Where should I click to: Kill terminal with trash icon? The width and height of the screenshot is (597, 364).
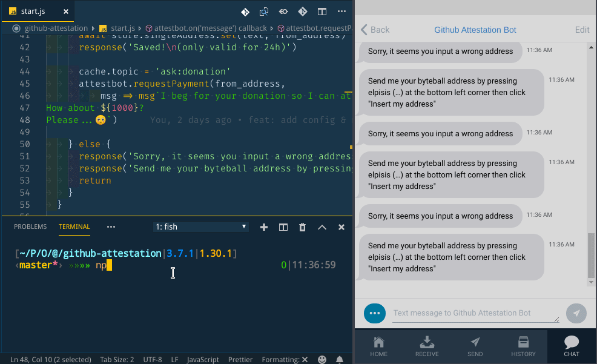point(302,227)
